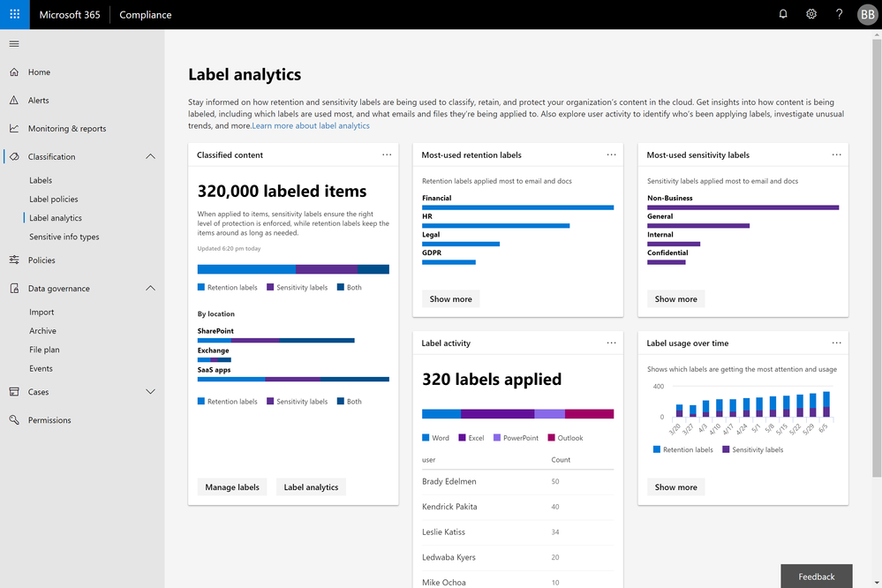Select the Ledwaba Kyers row
Image resolution: width=882 pixels, height=588 pixels.
[x=517, y=558]
